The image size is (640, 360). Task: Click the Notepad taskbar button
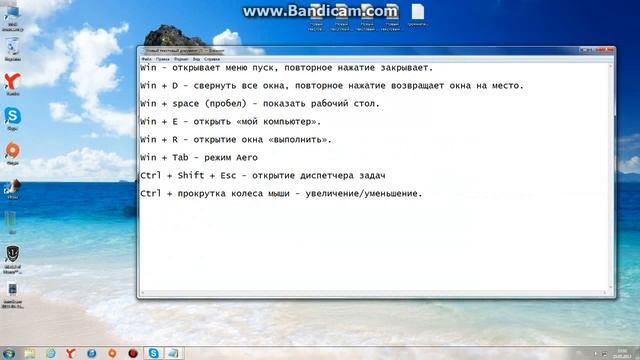coord(173,353)
